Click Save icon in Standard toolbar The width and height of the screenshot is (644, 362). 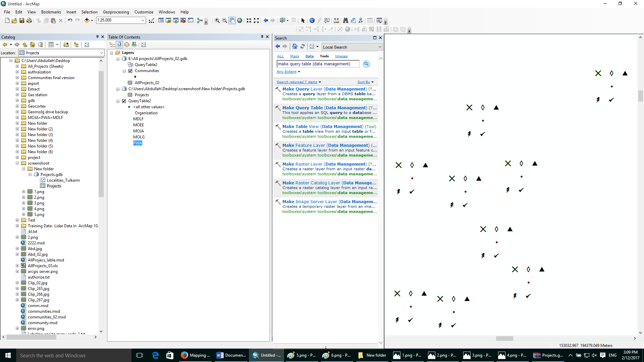22,20
